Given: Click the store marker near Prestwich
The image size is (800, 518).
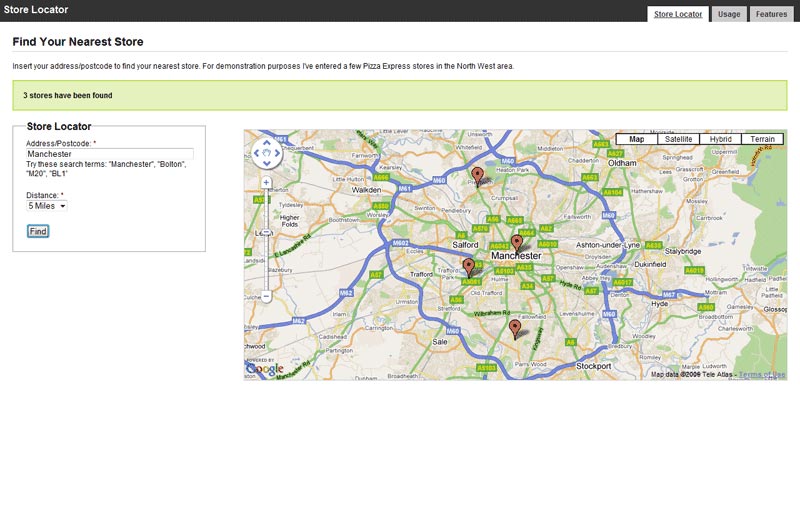Looking at the screenshot, I should coord(478,176).
